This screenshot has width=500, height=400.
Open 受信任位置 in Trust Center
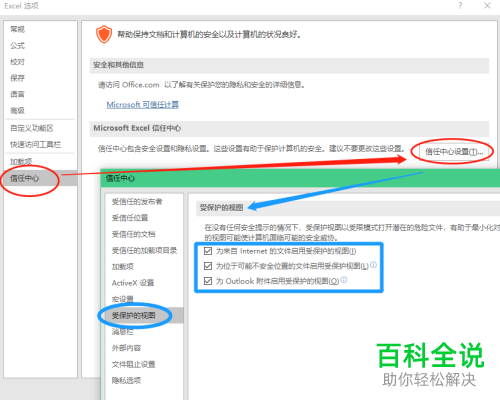pos(130,218)
